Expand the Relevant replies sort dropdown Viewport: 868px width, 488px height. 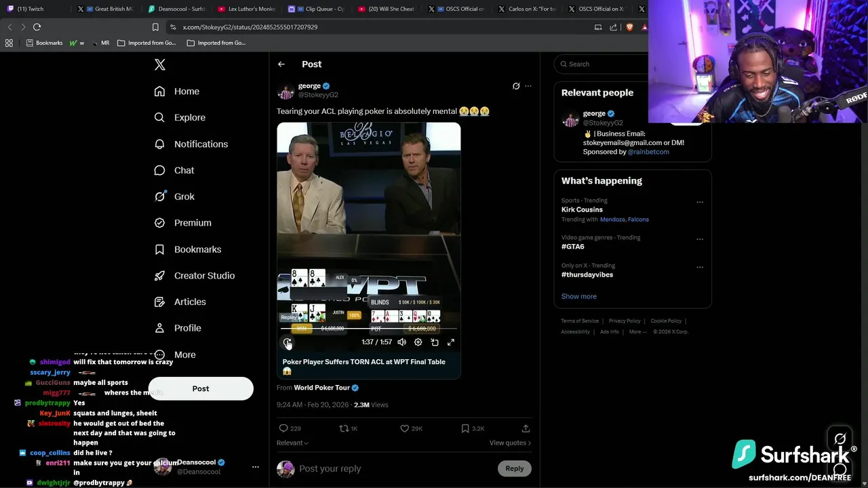(x=292, y=443)
